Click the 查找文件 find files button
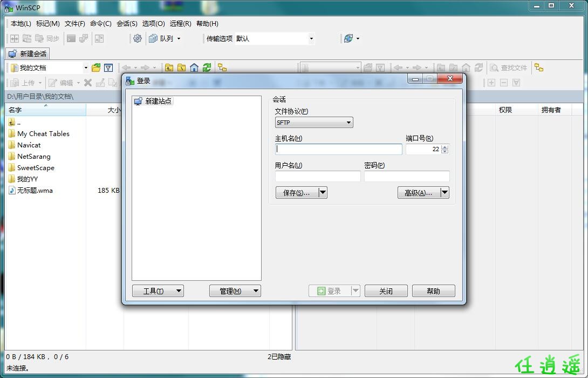Screen dimensions: 588x378 pos(509,68)
